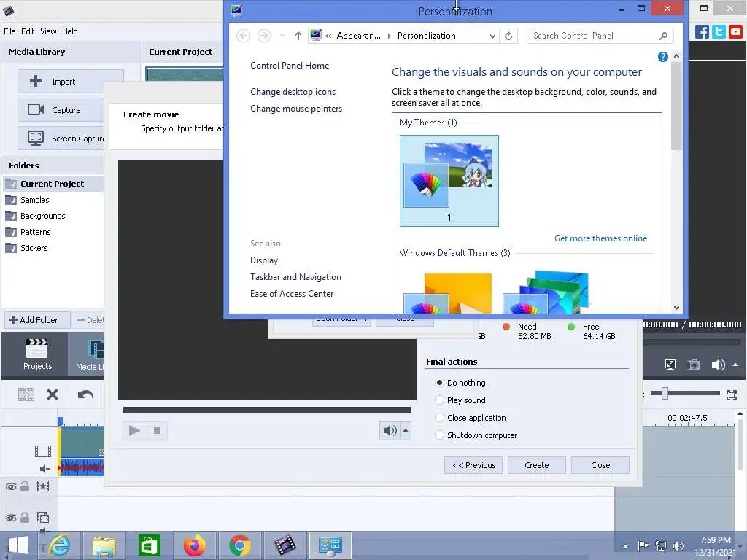Click the Import plus icon
This screenshot has width=747, height=560.
36,81
